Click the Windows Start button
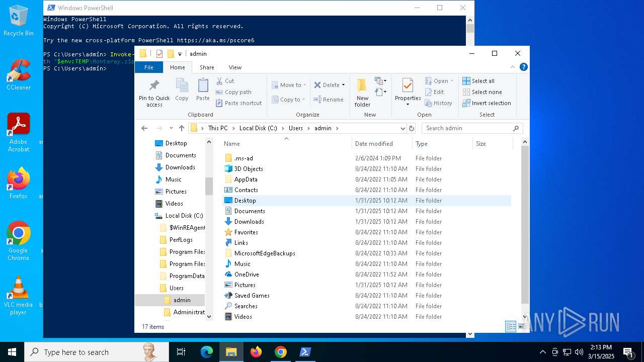 12,352
